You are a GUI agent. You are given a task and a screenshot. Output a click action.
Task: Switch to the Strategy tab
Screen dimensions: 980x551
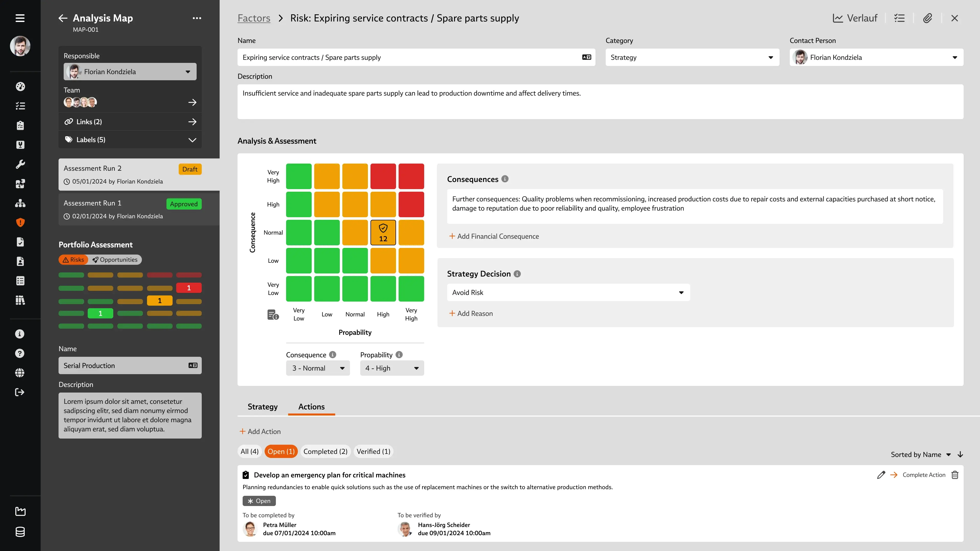pyautogui.click(x=263, y=406)
